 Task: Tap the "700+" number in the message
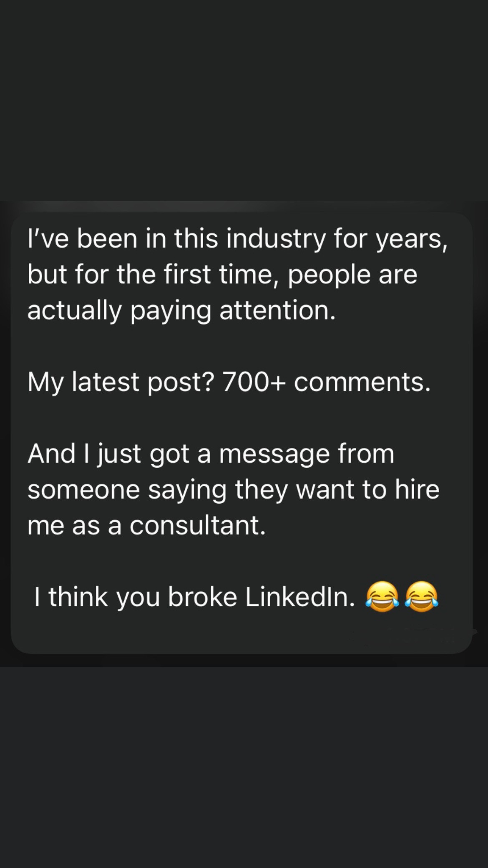pyautogui.click(x=254, y=381)
